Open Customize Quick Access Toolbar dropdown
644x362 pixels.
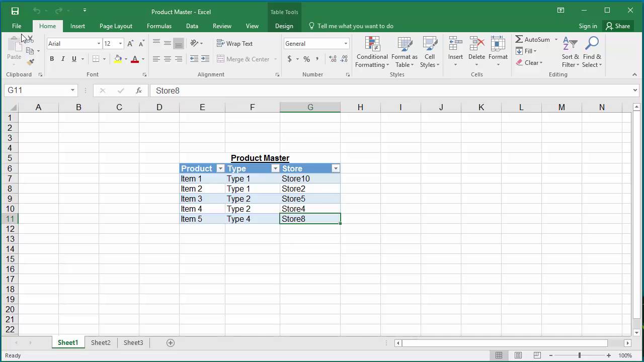tap(85, 11)
